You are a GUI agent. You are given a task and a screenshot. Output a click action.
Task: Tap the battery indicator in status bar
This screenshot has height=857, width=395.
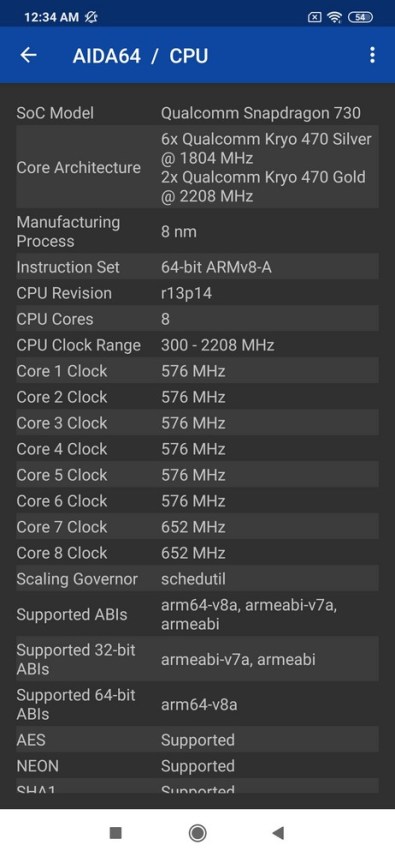click(x=360, y=17)
